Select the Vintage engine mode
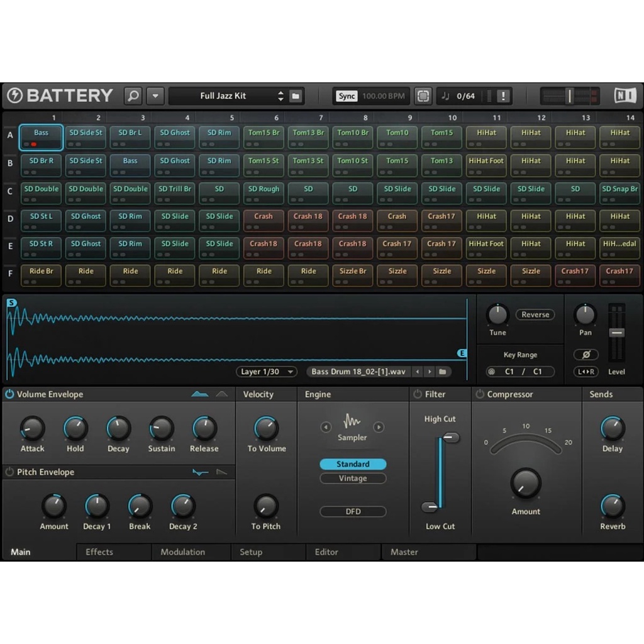Screen dimensions: 644x644 tap(353, 479)
